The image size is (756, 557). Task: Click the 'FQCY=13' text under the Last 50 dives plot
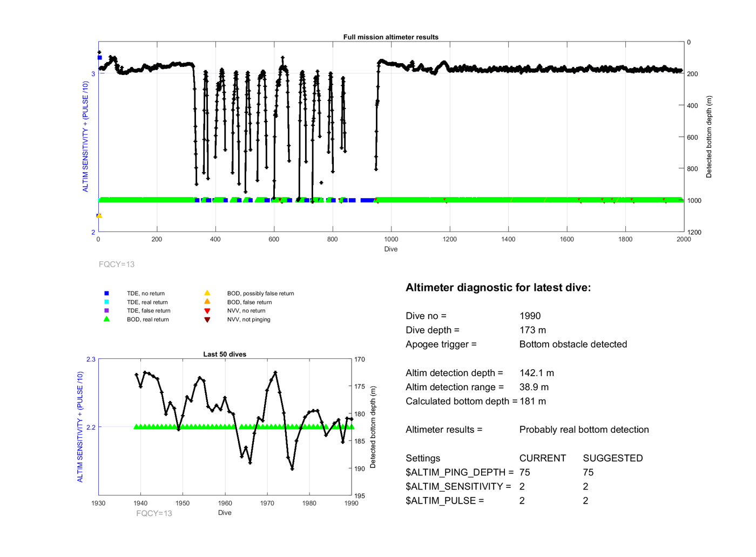(x=154, y=513)
